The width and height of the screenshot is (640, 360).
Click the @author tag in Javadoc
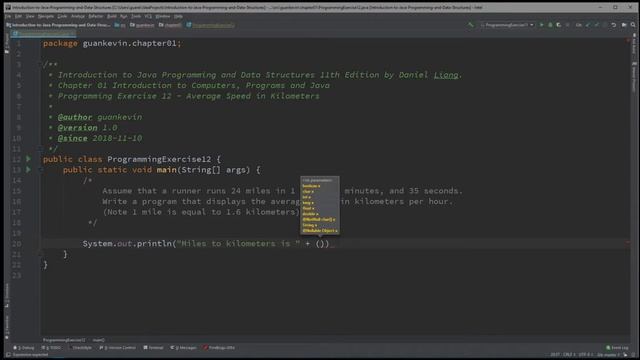75,117
